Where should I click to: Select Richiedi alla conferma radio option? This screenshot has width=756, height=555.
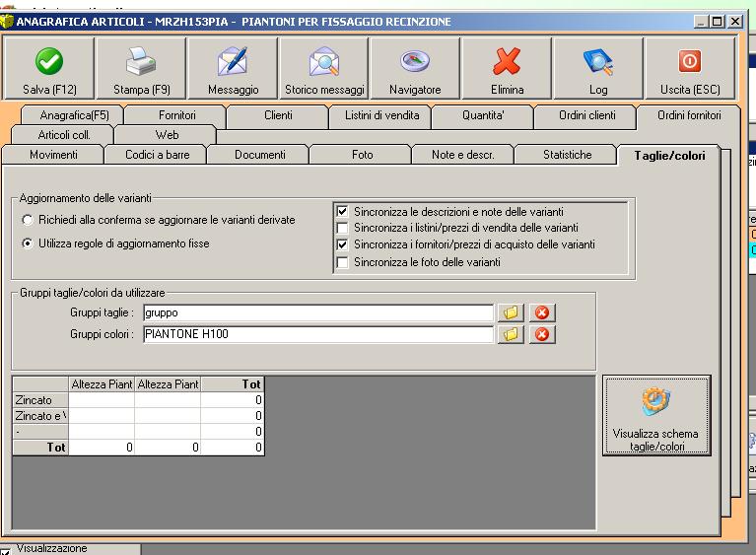[x=28, y=220]
